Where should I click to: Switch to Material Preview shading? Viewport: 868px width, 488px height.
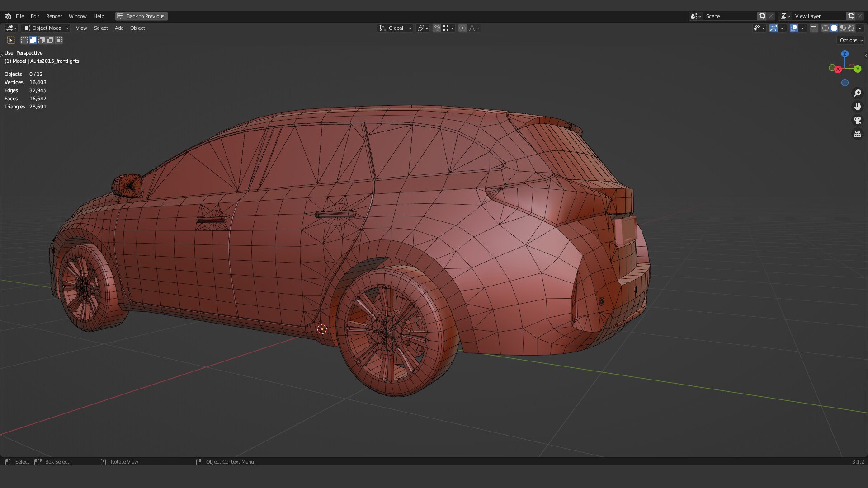click(843, 28)
